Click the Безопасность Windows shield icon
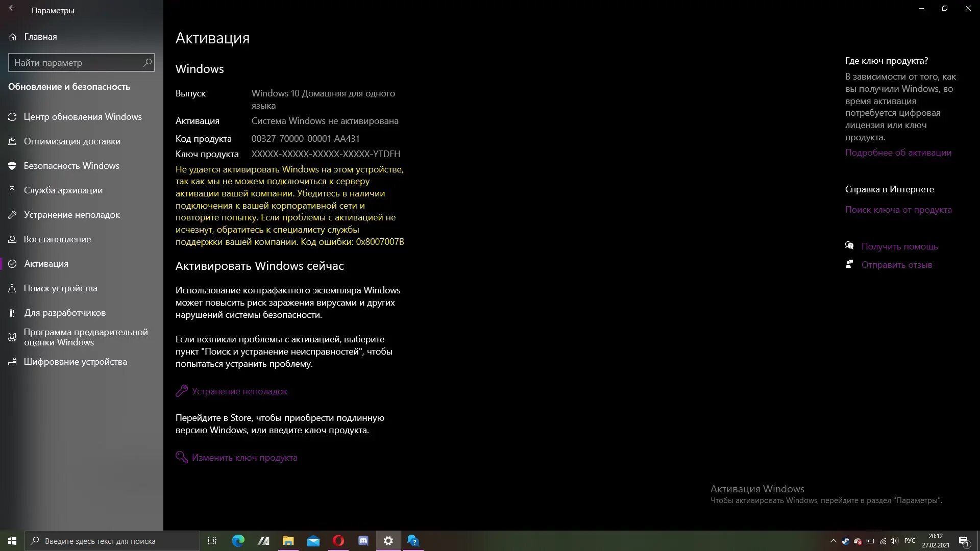The image size is (980, 551). (x=13, y=166)
